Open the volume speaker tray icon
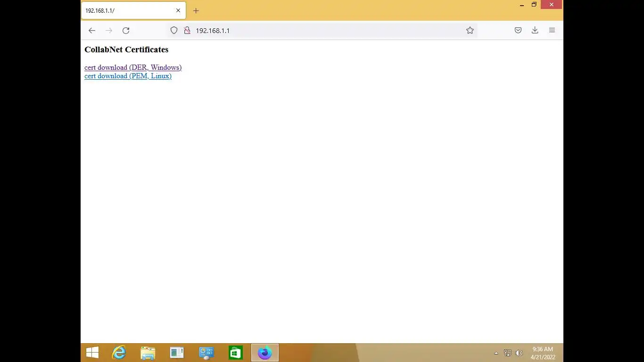Viewport: 644px width, 362px height. pos(519,353)
